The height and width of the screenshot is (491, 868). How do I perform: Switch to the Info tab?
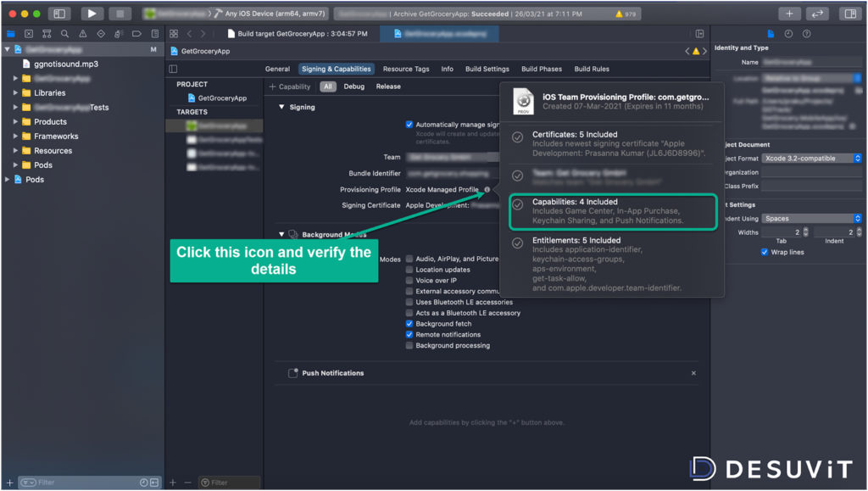(448, 70)
